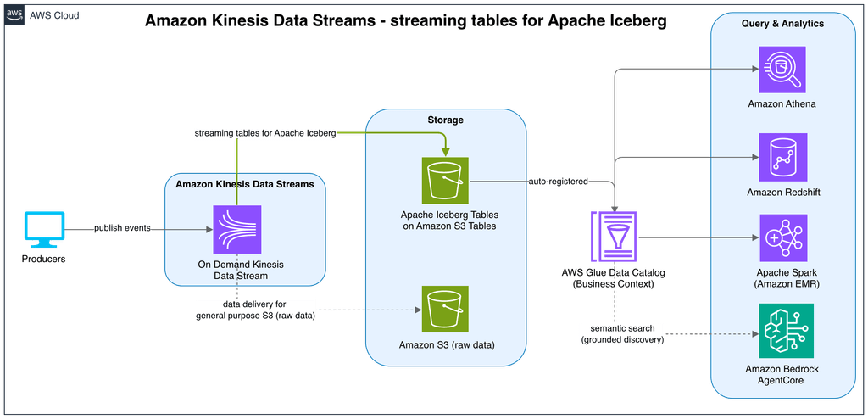Screen dimensions: 868x419
Task: Select the Producers monitor icon
Action: (x=44, y=230)
